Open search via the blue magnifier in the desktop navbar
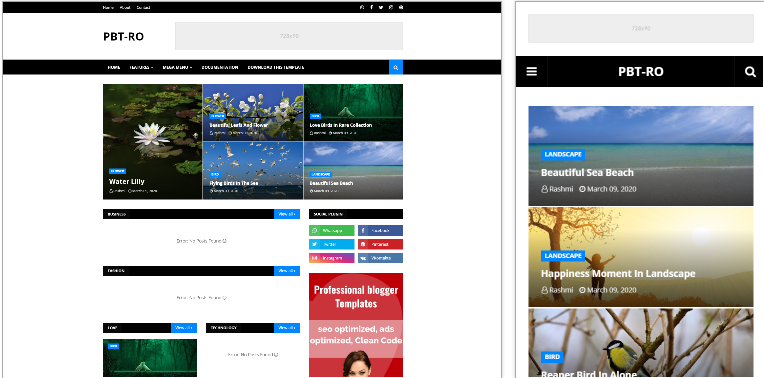Viewport: 764px width, 378px height. pyautogui.click(x=396, y=67)
